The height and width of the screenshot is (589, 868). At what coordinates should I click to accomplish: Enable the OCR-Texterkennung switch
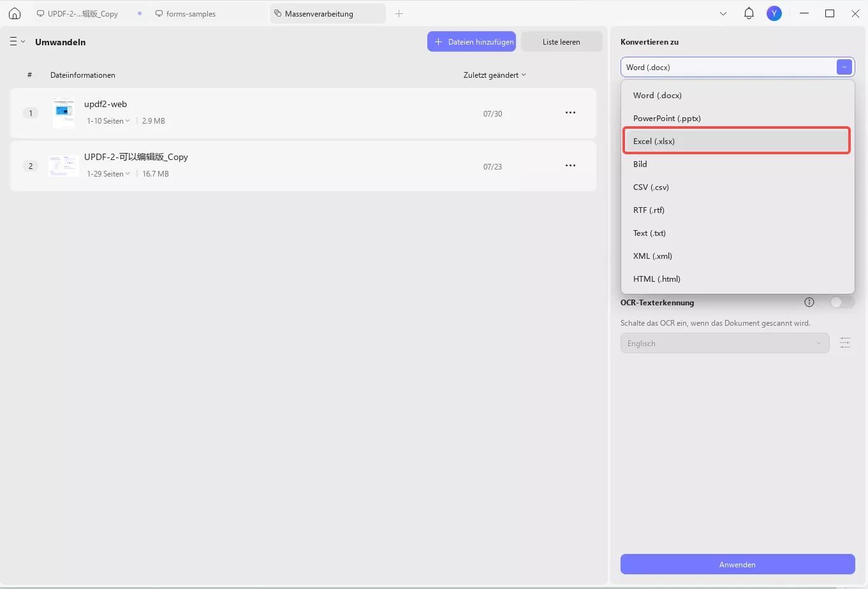click(842, 302)
